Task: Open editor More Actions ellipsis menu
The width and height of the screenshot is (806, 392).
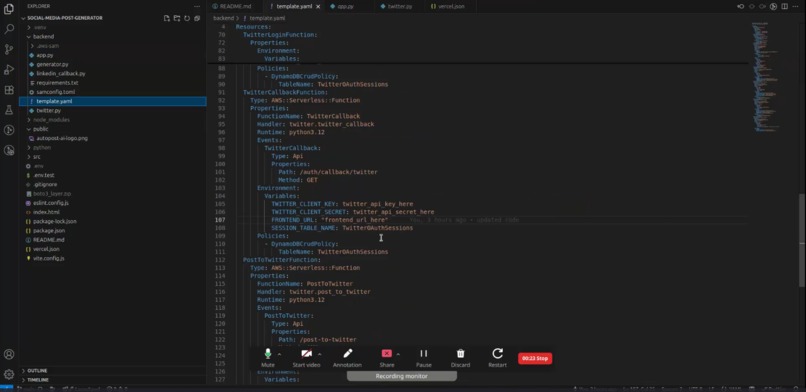Action: [795, 6]
